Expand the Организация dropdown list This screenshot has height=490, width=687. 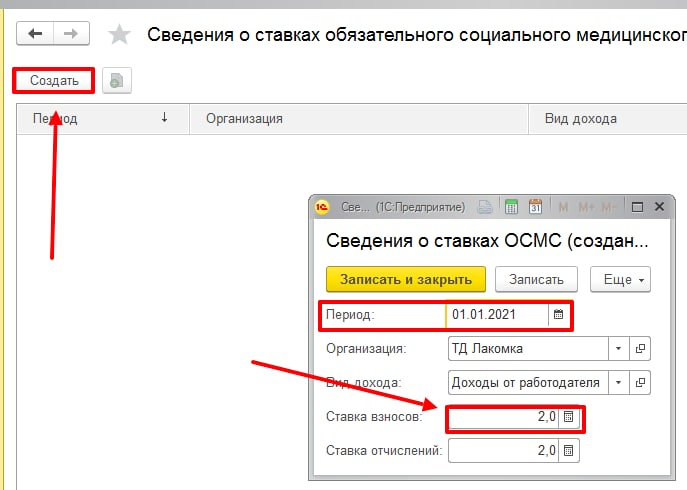(619, 349)
